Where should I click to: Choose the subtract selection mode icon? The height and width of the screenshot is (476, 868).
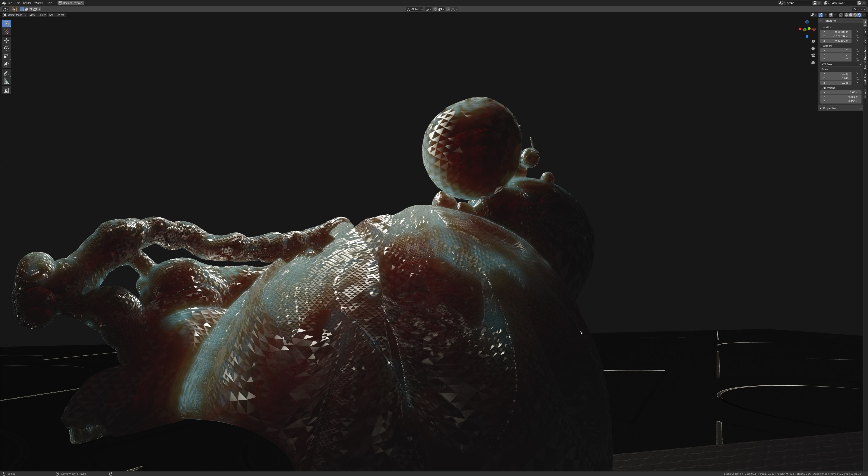pos(31,9)
